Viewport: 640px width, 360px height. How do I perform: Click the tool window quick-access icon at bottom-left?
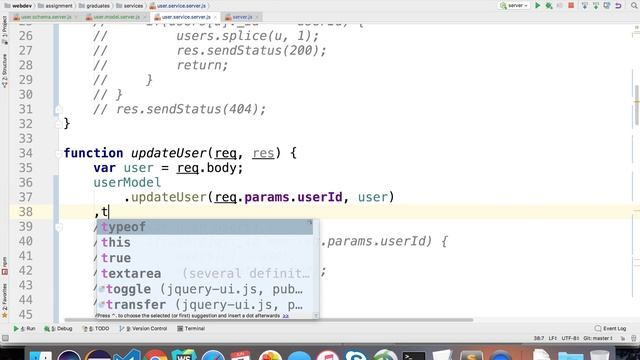pyautogui.click(x=5, y=338)
